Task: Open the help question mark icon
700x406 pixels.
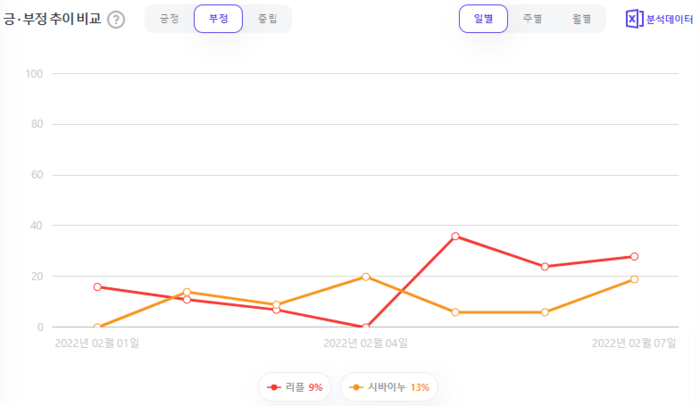Action: point(116,20)
